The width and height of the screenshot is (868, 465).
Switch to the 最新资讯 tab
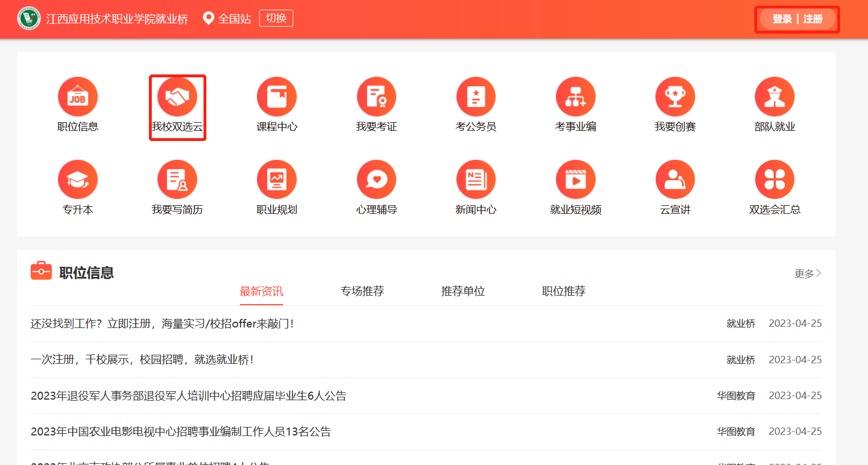pos(261,291)
